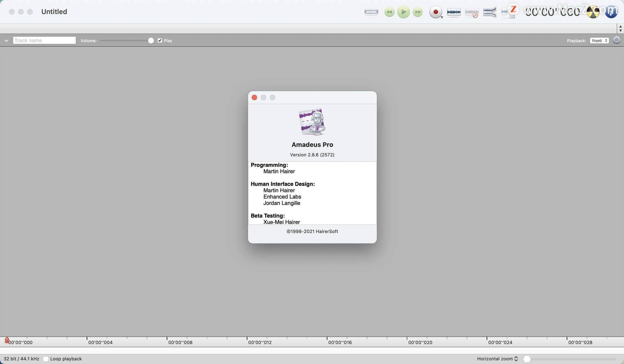
Task: Click the timeline marker at 00'00"000
Action: [6, 340]
